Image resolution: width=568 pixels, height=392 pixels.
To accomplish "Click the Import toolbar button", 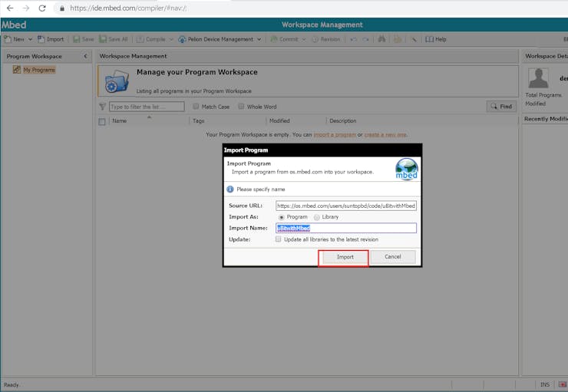I will [x=51, y=39].
